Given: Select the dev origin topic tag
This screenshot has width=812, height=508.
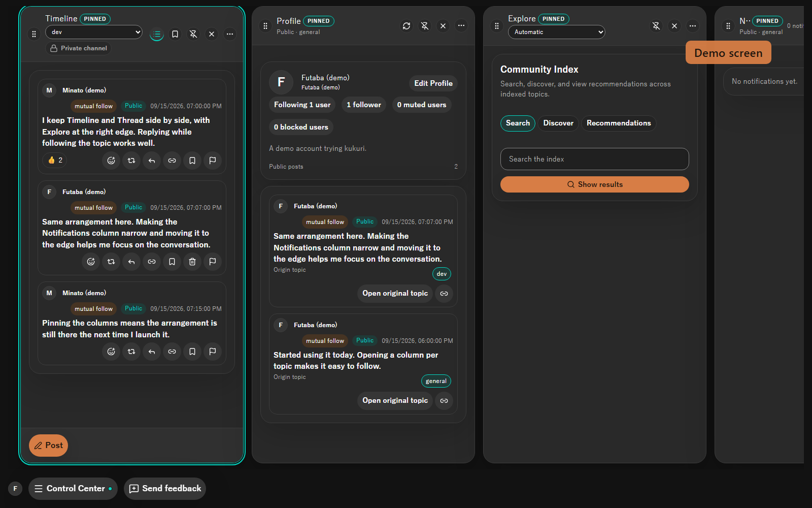Looking at the screenshot, I should (442, 274).
